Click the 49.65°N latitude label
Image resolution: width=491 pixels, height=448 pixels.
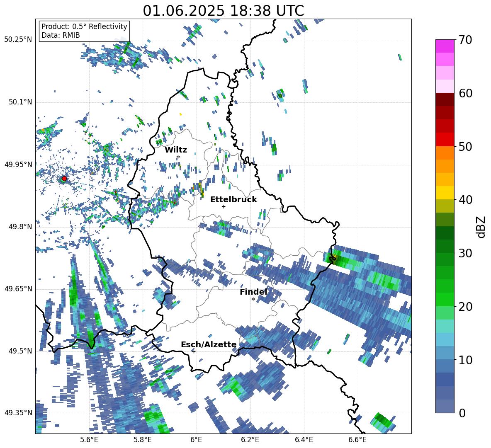pos(18,288)
